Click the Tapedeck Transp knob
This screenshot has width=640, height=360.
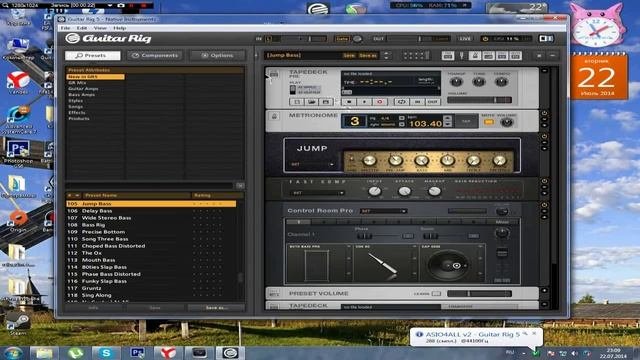(456, 82)
